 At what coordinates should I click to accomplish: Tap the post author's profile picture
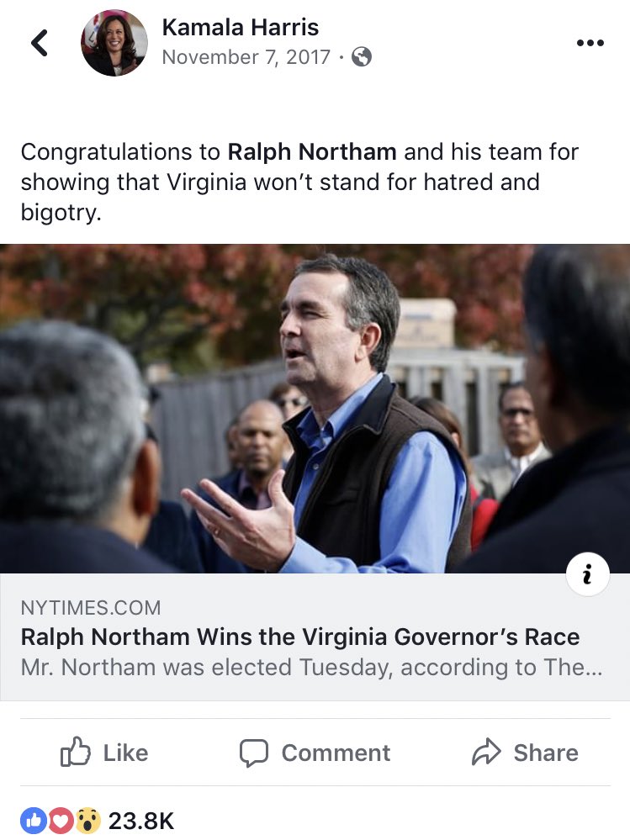point(114,43)
